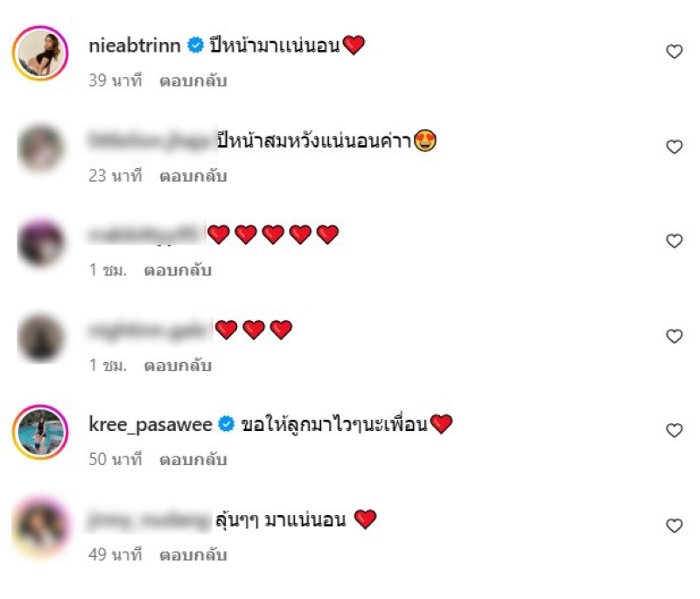Open kree_pasawee's profile picture

pos(40,432)
